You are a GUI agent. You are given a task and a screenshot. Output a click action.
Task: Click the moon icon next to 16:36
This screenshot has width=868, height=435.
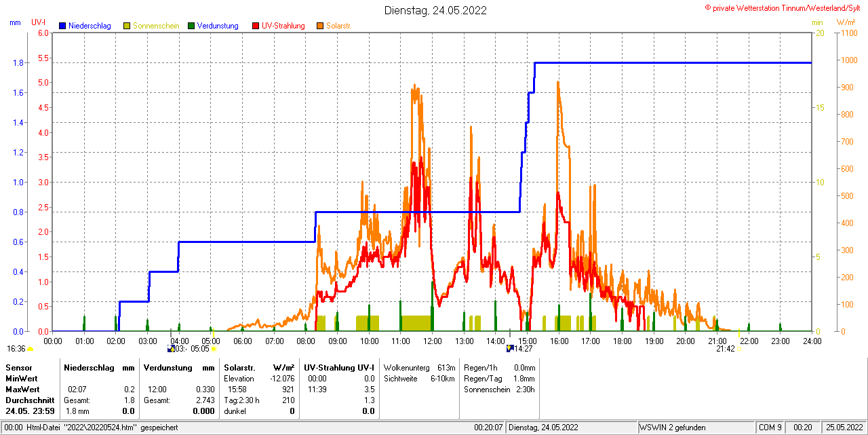coord(30,349)
